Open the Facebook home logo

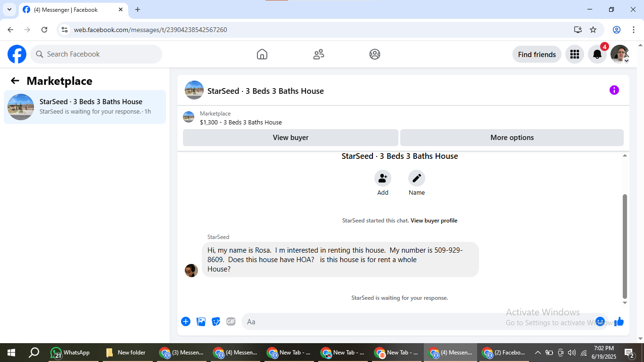(17, 54)
